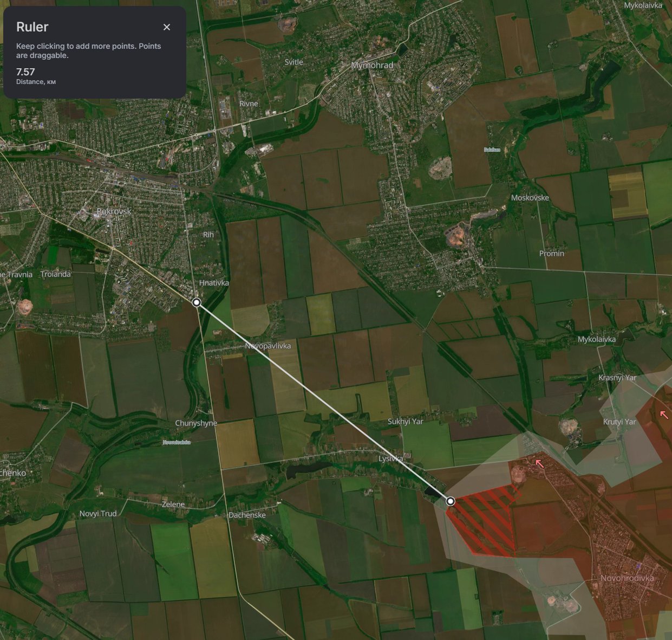Click the Moskovske map label
This screenshot has width=672, height=640.
click(530, 198)
